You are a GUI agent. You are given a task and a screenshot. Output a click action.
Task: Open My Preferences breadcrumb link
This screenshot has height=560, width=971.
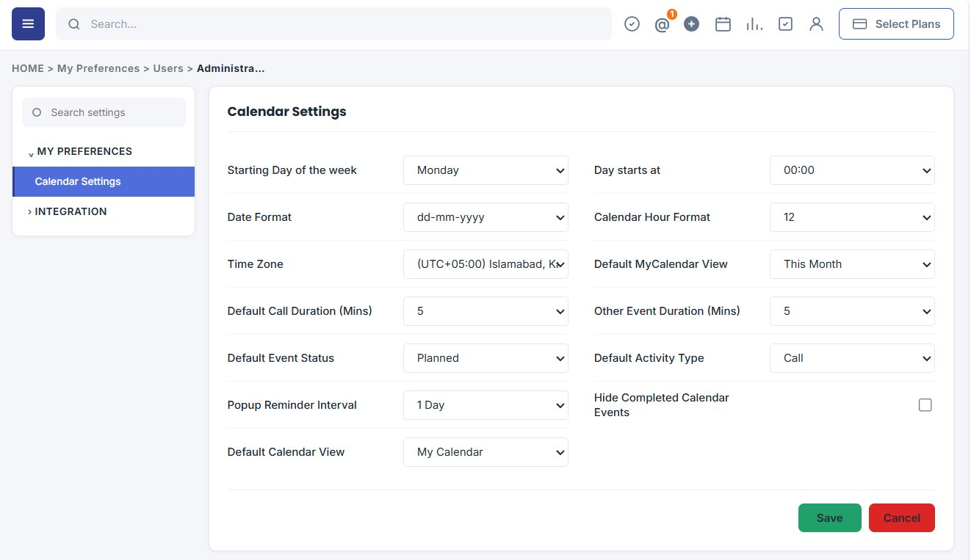(98, 68)
